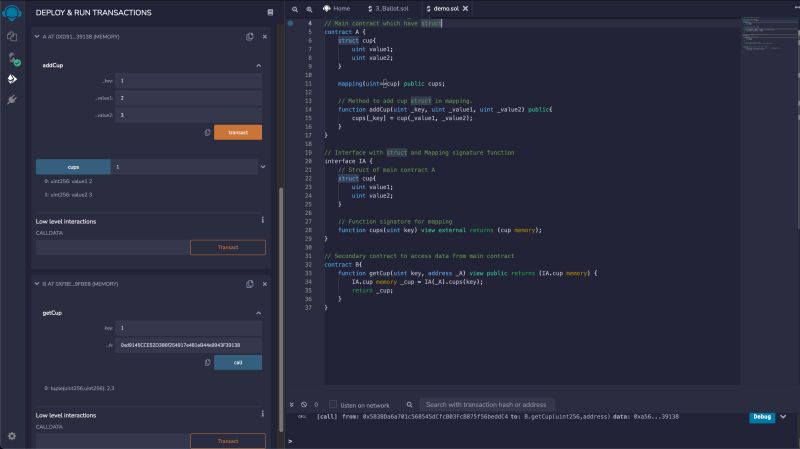Click Transact under contract A calldata
The width and height of the screenshot is (800, 449).
pyautogui.click(x=228, y=247)
